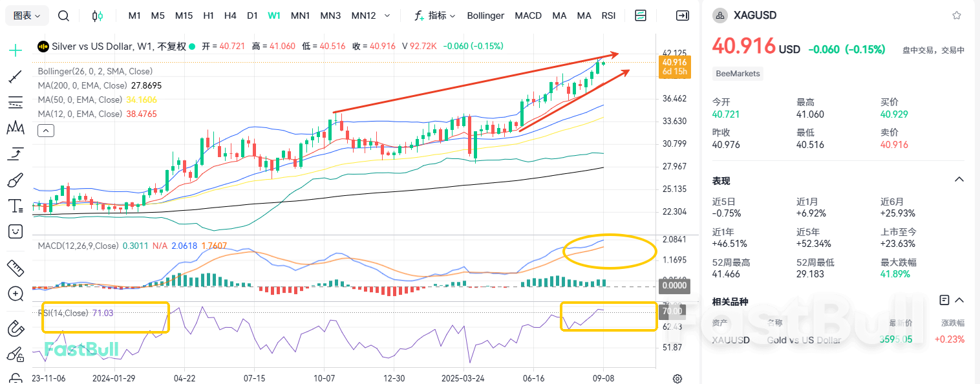Choose the brush drawing tool
This screenshot has height=384, width=980.
point(16,180)
